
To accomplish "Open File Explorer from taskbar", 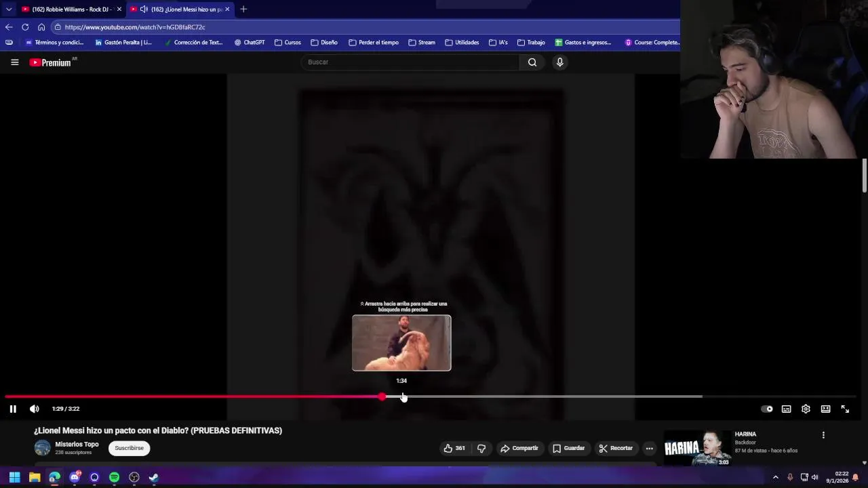I will (x=35, y=477).
